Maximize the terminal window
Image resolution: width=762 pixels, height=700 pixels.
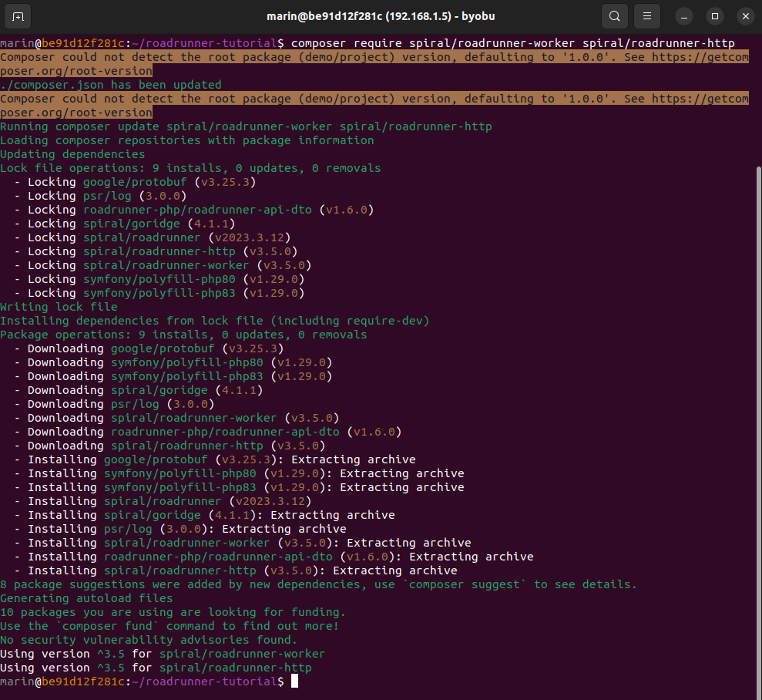tap(715, 16)
